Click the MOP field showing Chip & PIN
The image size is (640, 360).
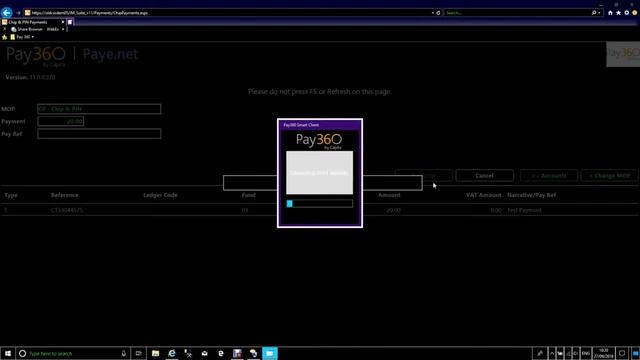(x=99, y=109)
